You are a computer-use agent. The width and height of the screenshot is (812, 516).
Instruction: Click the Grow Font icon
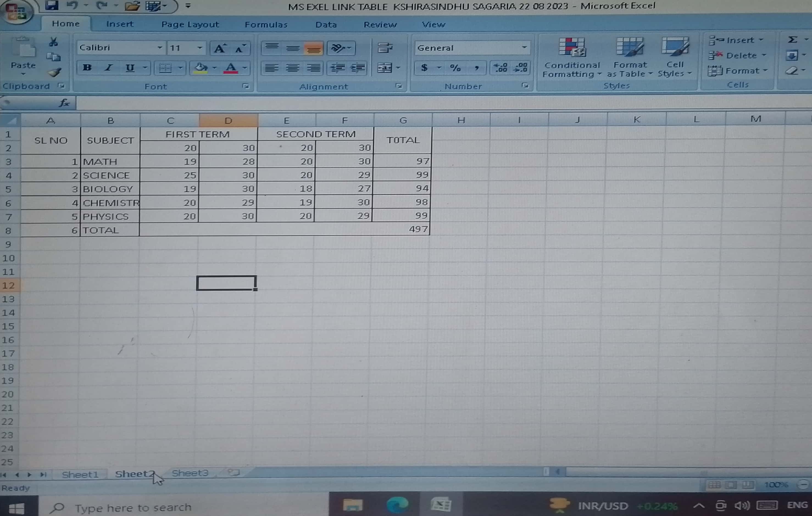(219, 48)
